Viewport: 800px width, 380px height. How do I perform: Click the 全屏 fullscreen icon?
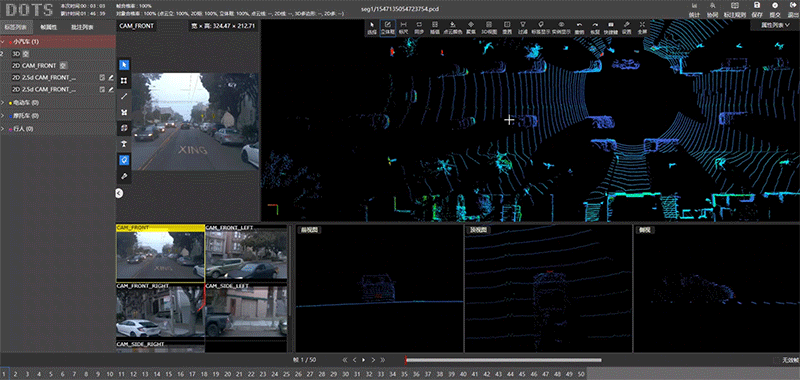tap(642, 28)
